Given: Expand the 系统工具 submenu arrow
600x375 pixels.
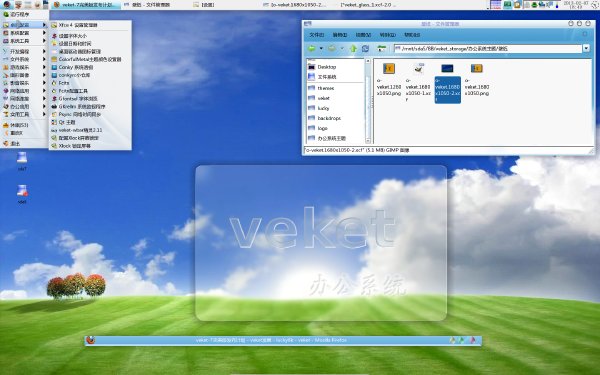Looking at the screenshot, I should (x=44, y=41).
